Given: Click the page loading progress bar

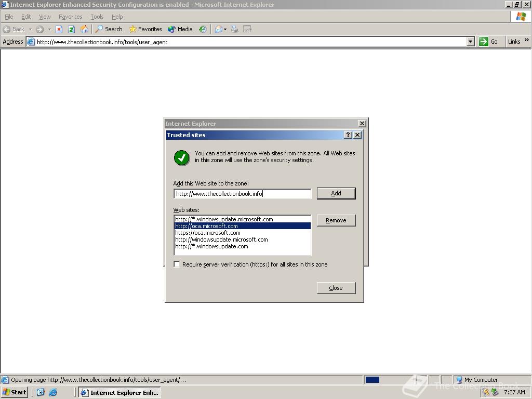Looking at the screenshot, I should (396, 380).
